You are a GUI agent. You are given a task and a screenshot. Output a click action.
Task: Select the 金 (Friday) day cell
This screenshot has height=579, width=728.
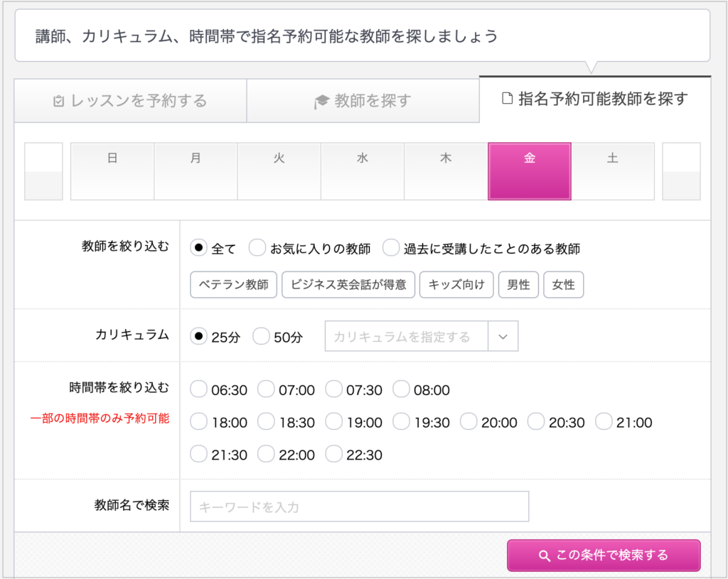click(x=529, y=171)
